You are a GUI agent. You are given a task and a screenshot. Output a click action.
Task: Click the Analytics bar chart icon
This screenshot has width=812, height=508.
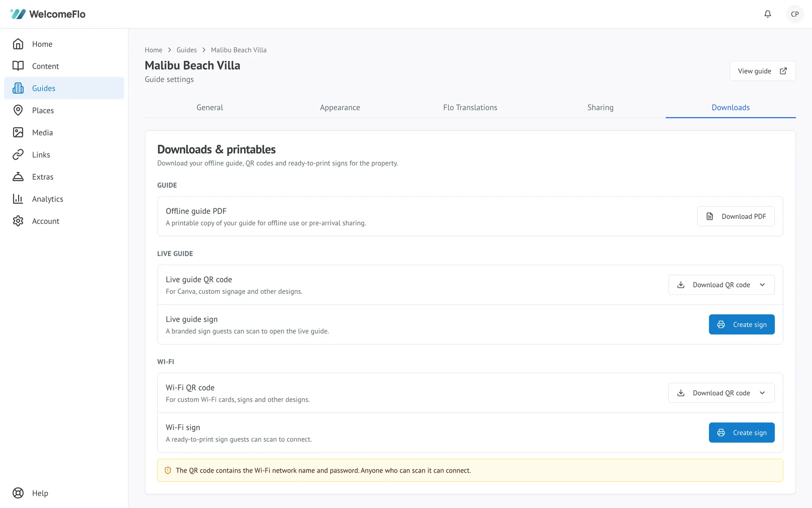coord(18,199)
